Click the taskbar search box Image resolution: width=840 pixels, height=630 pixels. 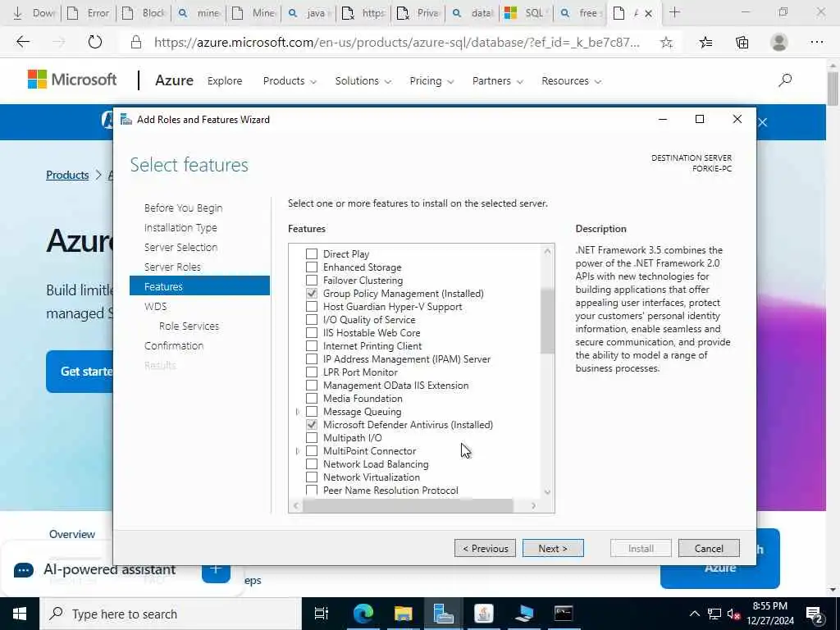pyautogui.click(x=171, y=614)
